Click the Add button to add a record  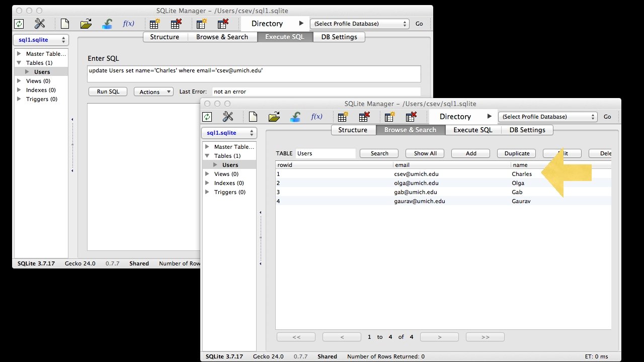[471, 153]
